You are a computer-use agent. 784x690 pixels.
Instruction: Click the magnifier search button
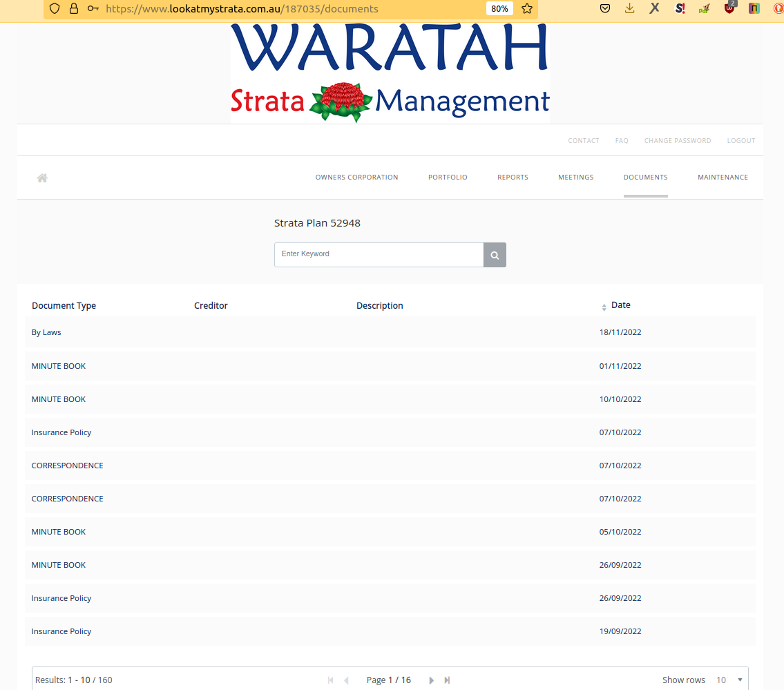[495, 255]
